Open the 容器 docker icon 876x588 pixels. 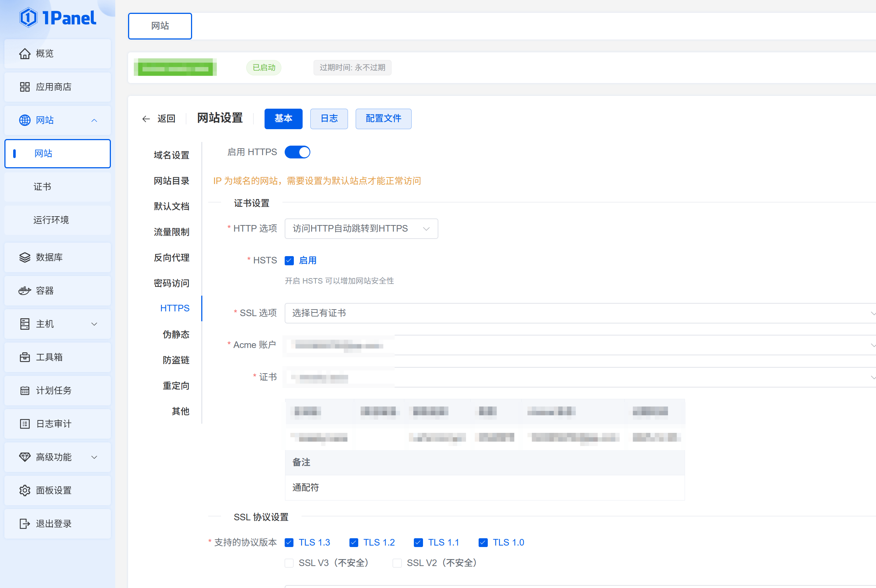tap(25, 291)
